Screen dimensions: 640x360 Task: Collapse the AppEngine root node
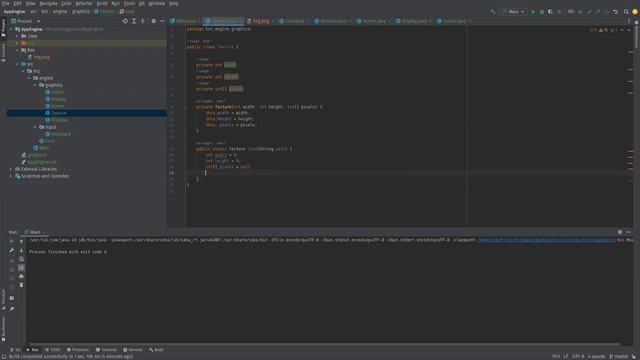(x=12, y=29)
